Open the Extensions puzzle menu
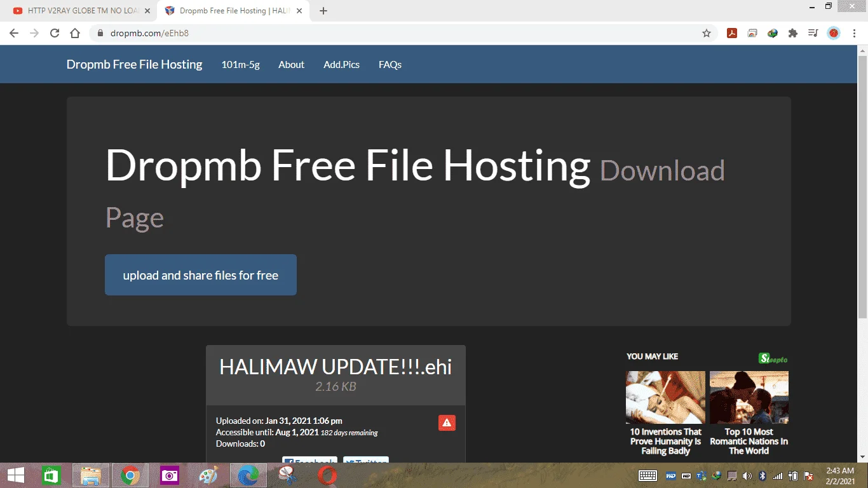 coord(793,33)
